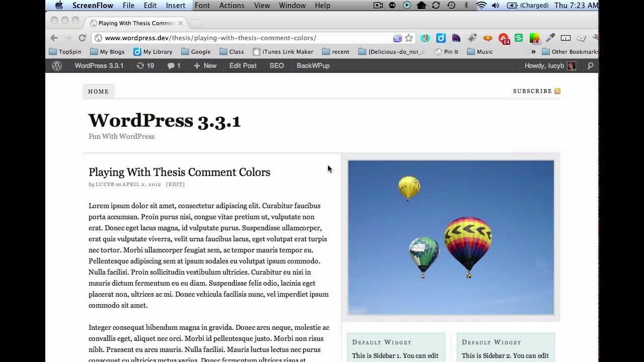The image size is (644, 362).
Task: Click the browser forward arrow
Action: (68, 38)
